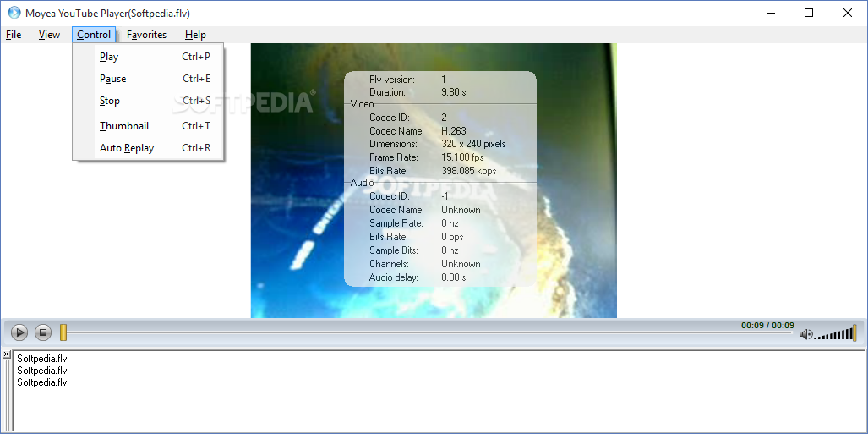Image resolution: width=868 pixels, height=434 pixels.
Task: Click the yellow seek bar handle
Action: (63, 332)
